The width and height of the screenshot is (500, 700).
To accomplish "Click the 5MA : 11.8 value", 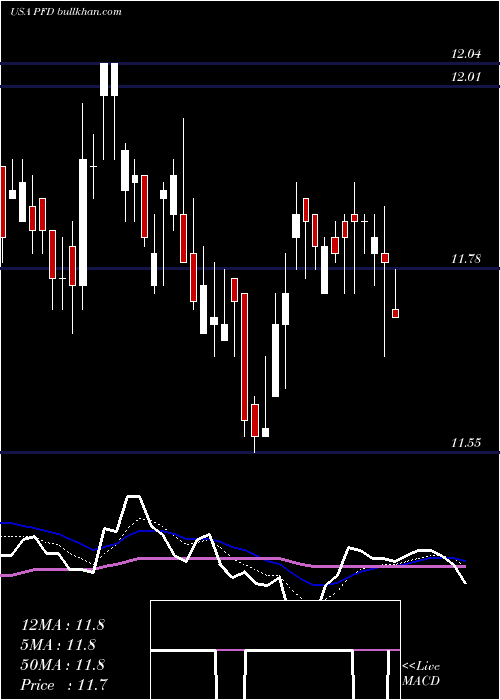I will [58, 645].
